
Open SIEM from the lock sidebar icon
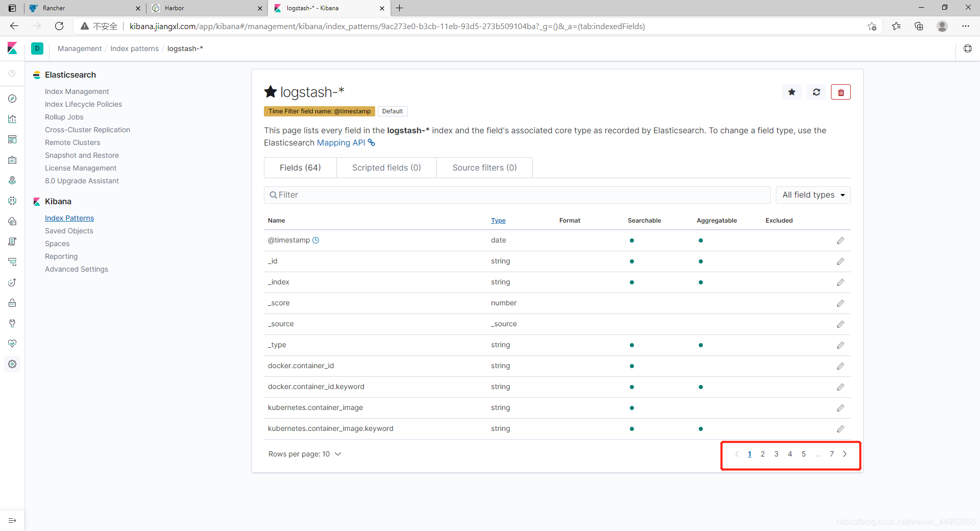[x=12, y=303]
